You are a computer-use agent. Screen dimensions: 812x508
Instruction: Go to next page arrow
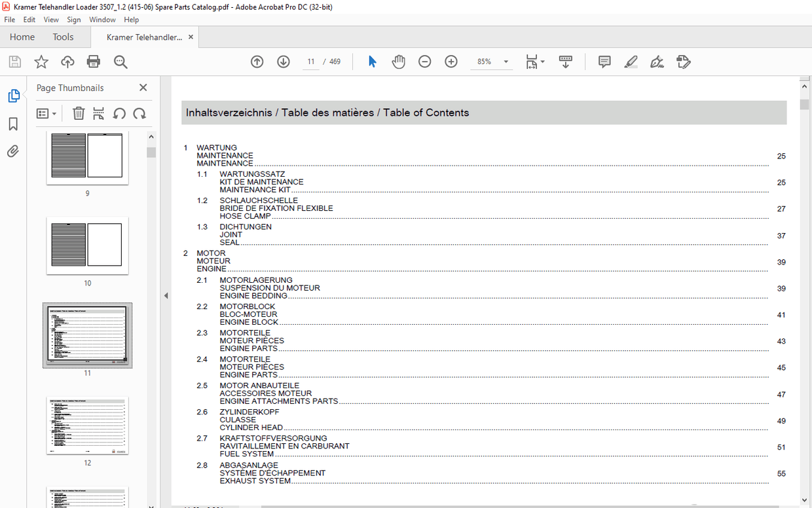tap(283, 62)
